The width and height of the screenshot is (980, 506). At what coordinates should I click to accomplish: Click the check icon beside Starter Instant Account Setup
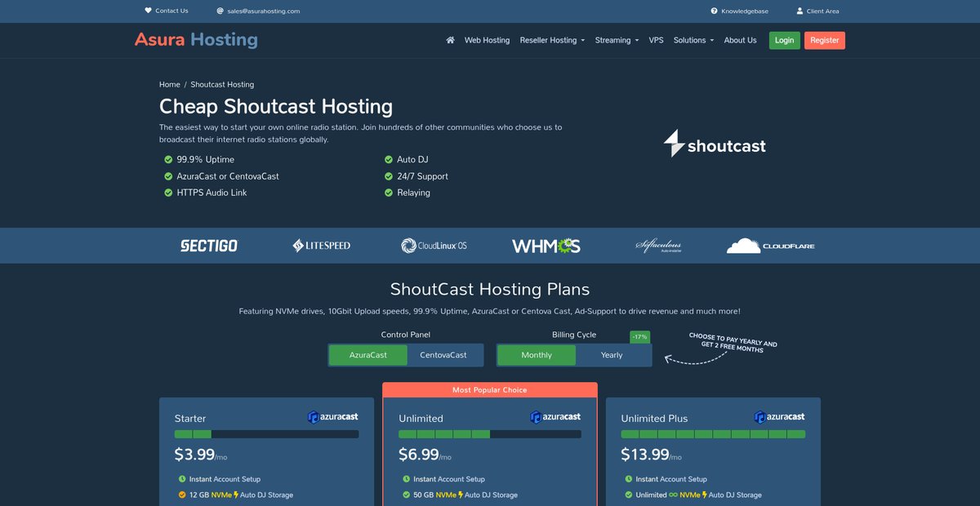[x=182, y=479]
